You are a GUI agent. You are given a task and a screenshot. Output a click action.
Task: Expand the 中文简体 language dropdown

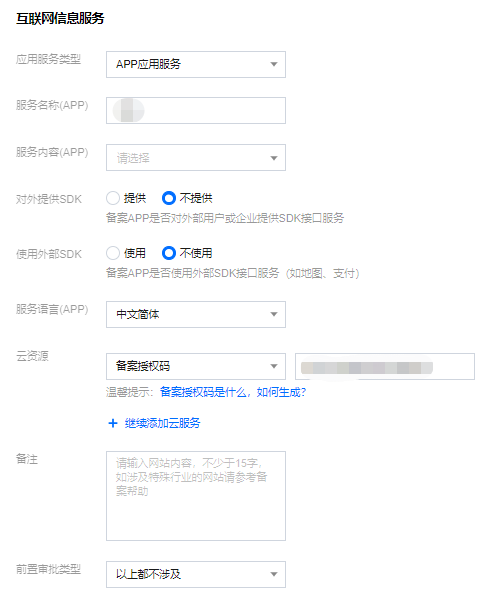pos(196,314)
